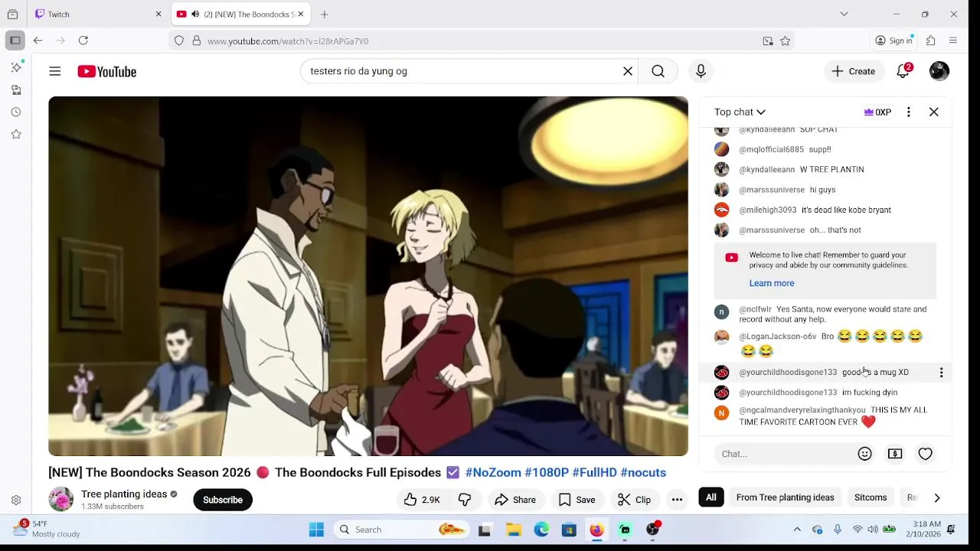Close the live chat panel

tap(934, 112)
